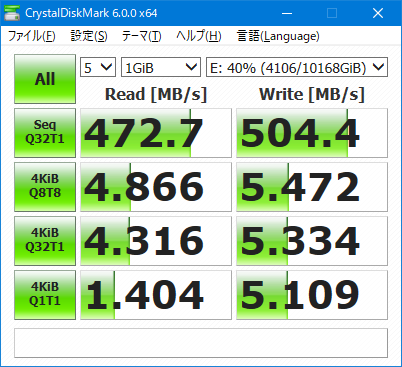Open the 設定(S) menu
Viewport: 402px width, 367px height.
pyautogui.click(x=89, y=36)
